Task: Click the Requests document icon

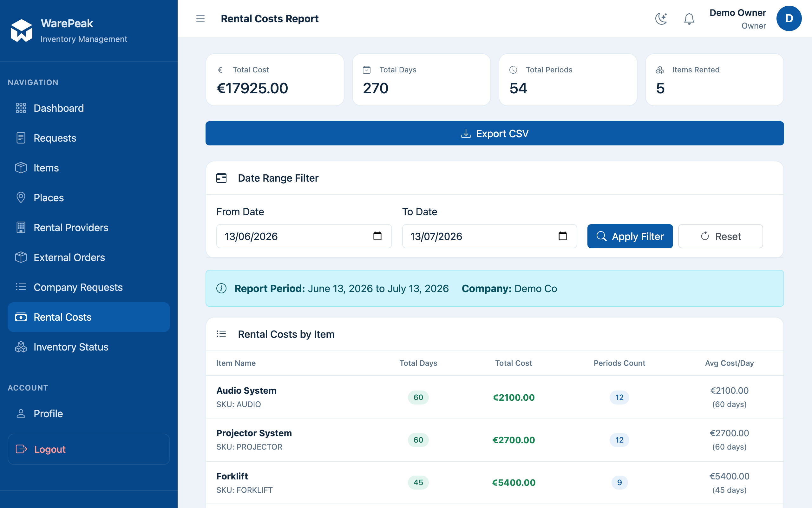Action: point(21,138)
